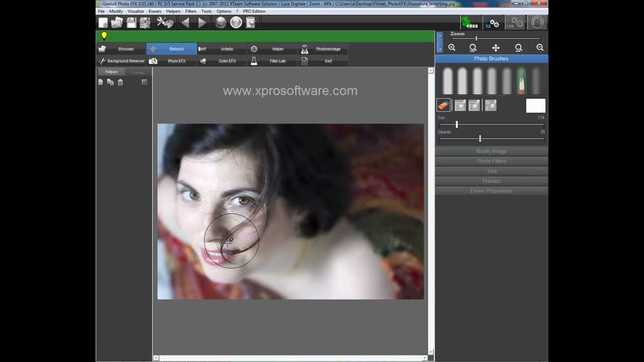Click the fit-width zoom magnifier icon
Screen dimensions: 644x362
coord(519,48)
